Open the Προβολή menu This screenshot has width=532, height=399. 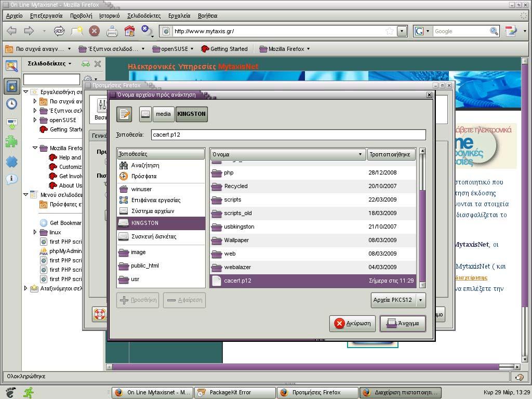pos(81,16)
